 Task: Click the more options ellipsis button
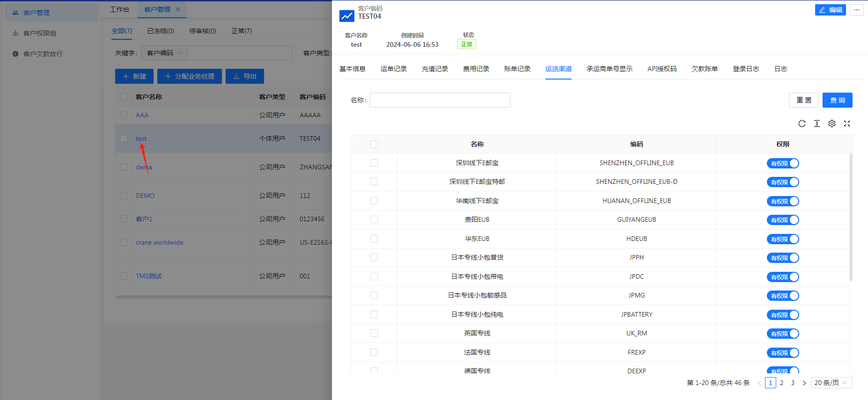click(857, 10)
